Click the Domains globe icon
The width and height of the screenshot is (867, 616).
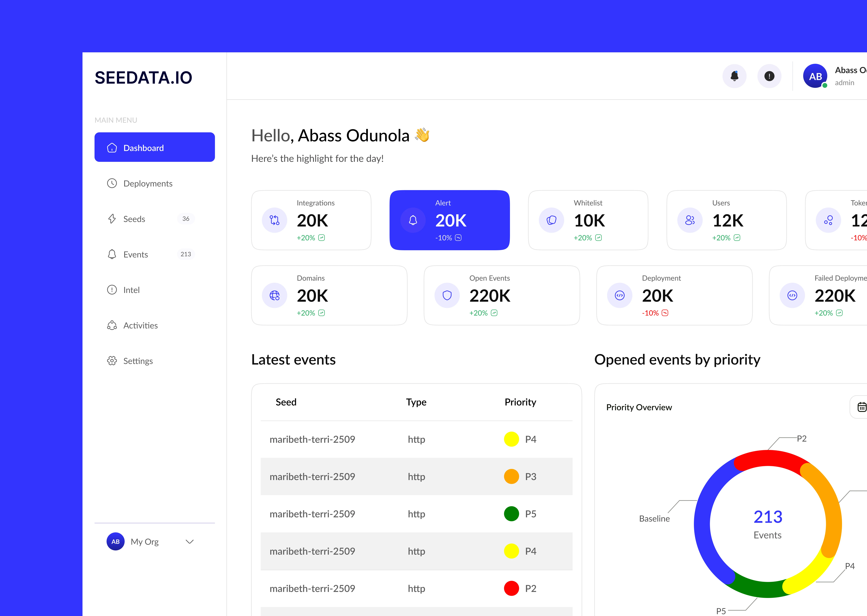pyautogui.click(x=274, y=296)
